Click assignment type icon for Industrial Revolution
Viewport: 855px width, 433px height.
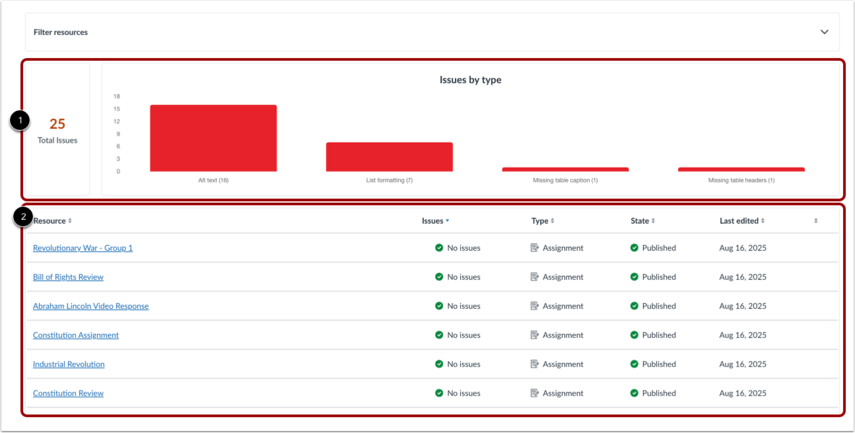tap(535, 364)
